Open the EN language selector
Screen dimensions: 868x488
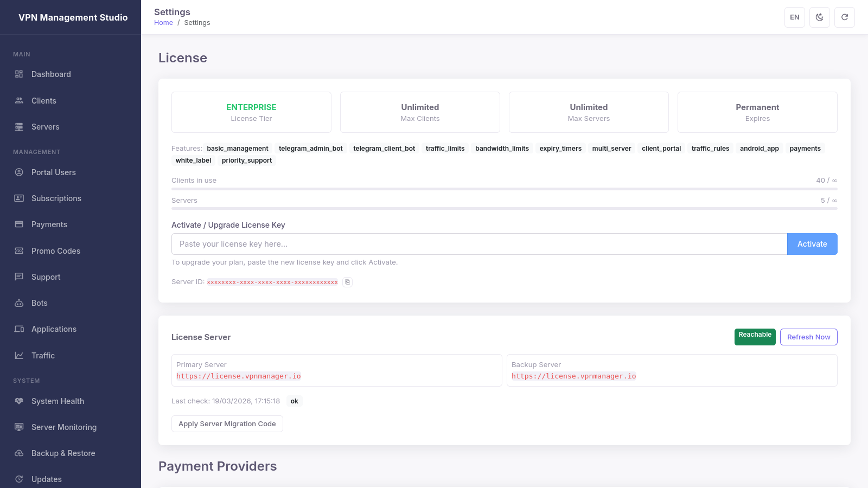point(794,17)
